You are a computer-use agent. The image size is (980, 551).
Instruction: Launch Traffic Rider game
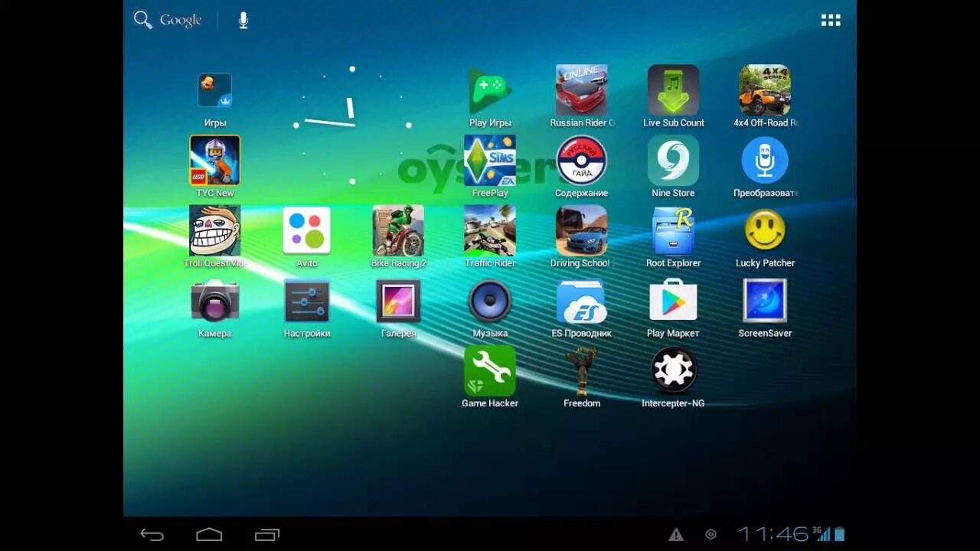[x=490, y=230]
